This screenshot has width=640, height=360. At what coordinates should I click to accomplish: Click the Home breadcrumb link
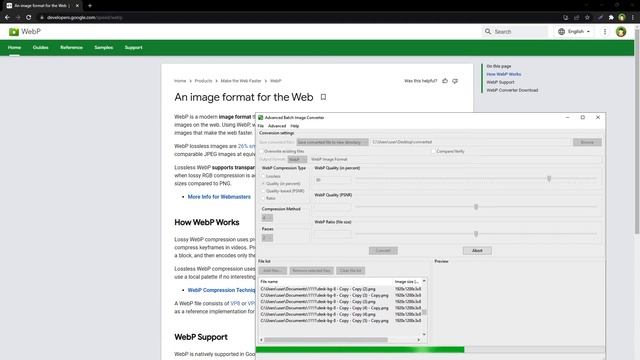coord(180,81)
